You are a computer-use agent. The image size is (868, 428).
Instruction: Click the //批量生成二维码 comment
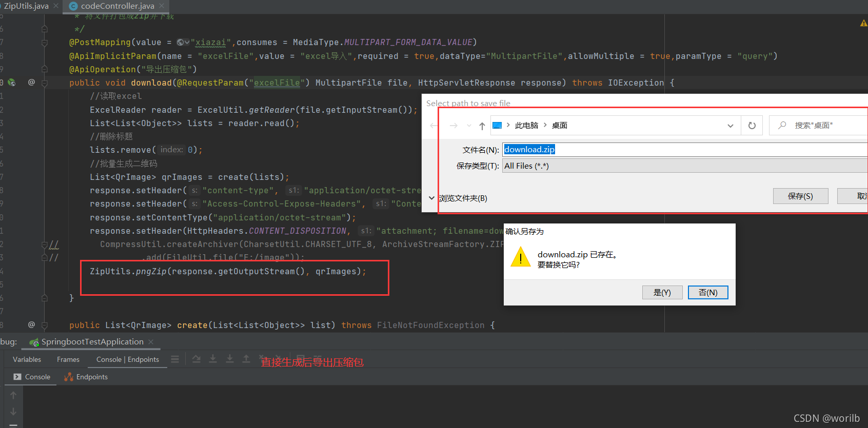pyautogui.click(x=124, y=164)
